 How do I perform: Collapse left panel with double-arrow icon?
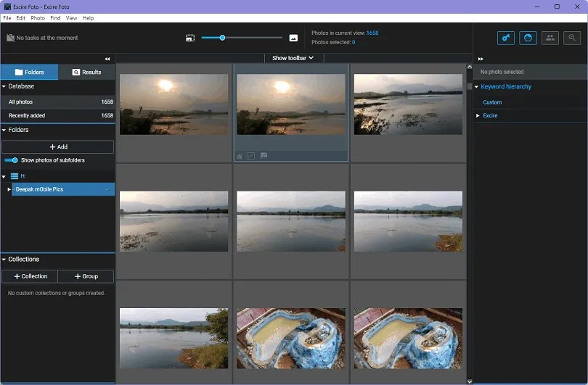click(x=107, y=59)
